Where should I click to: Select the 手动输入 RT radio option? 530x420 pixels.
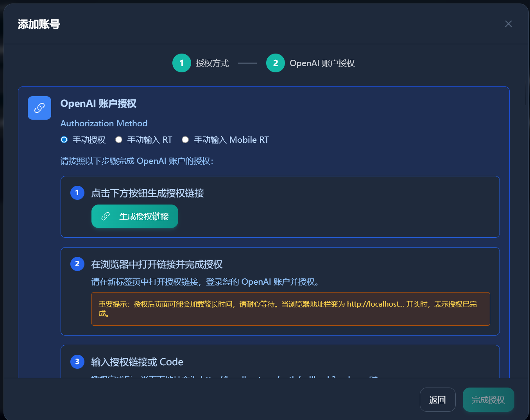coord(119,140)
